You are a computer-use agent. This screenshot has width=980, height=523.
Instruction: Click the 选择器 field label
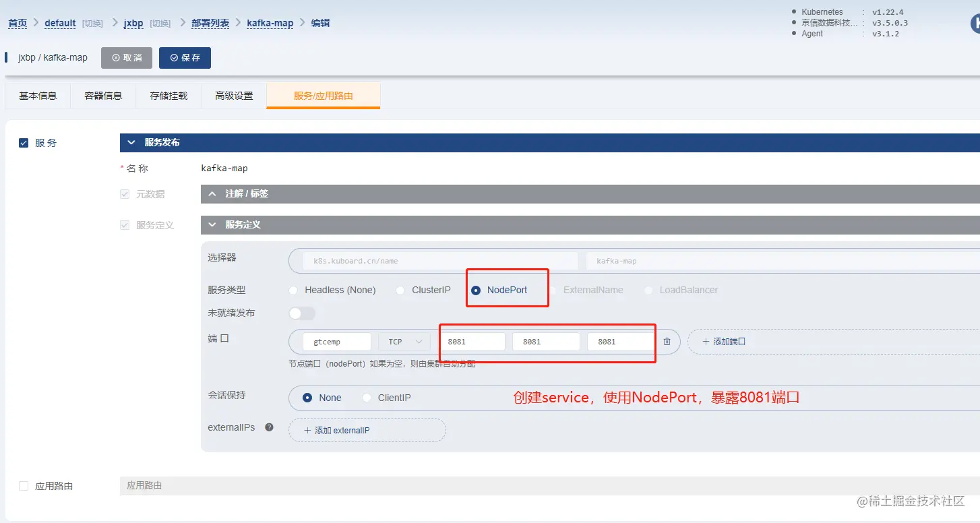click(222, 257)
